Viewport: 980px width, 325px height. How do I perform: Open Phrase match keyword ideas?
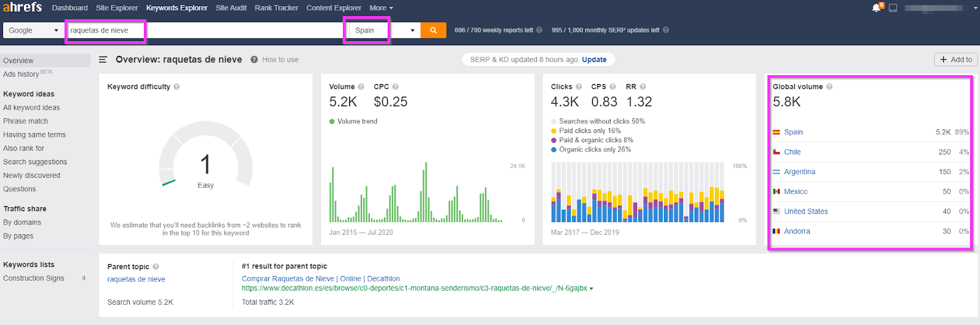click(25, 121)
